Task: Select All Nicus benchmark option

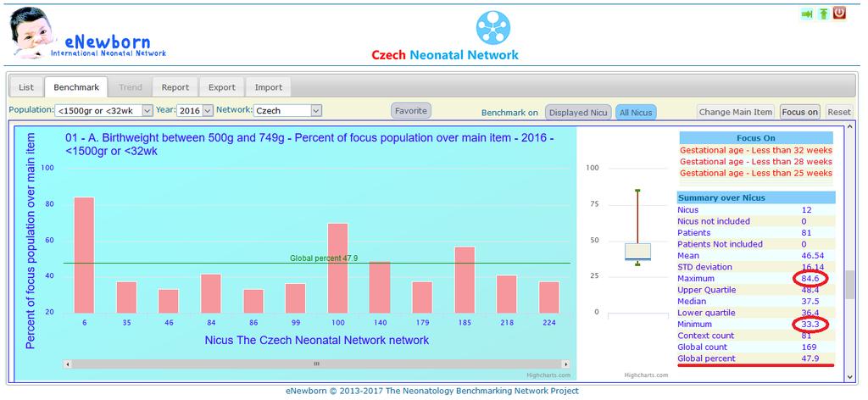Action: click(x=636, y=113)
